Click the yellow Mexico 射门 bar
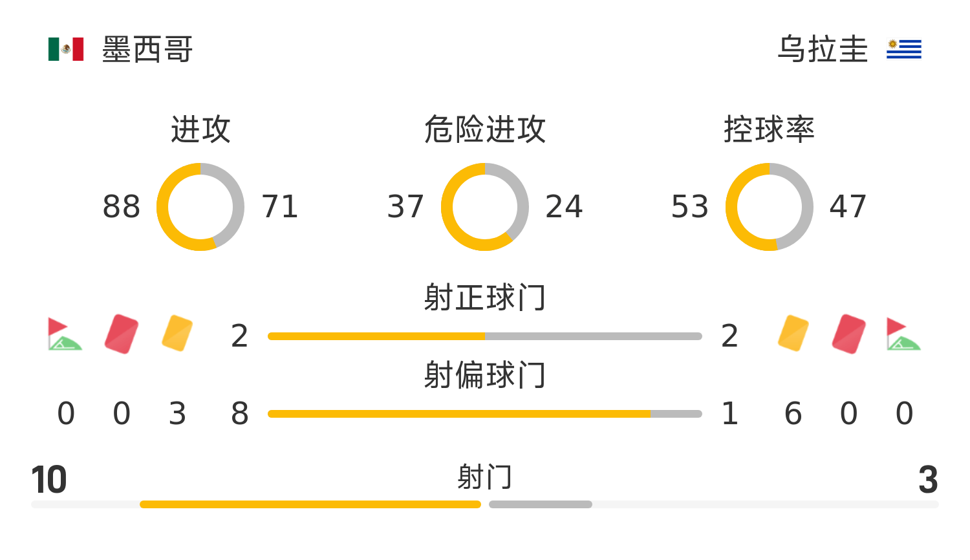This screenshot has height=560, width=970. coord(310,504)
